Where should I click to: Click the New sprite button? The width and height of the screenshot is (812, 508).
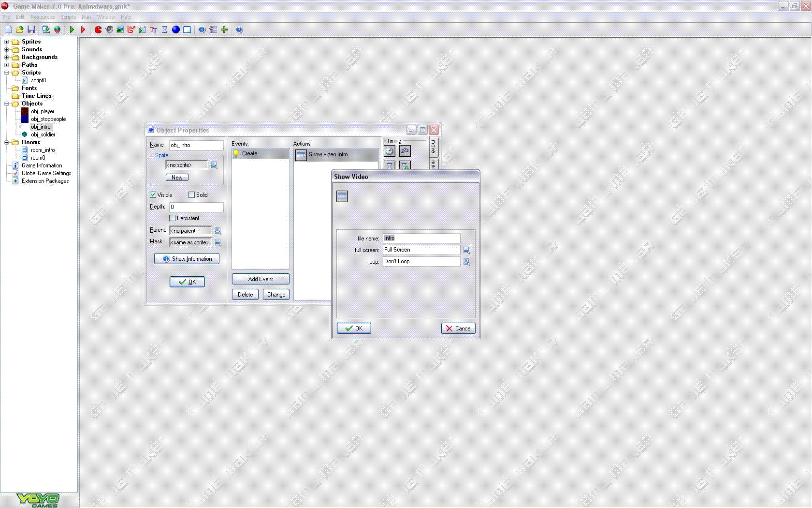click(177, 178)
